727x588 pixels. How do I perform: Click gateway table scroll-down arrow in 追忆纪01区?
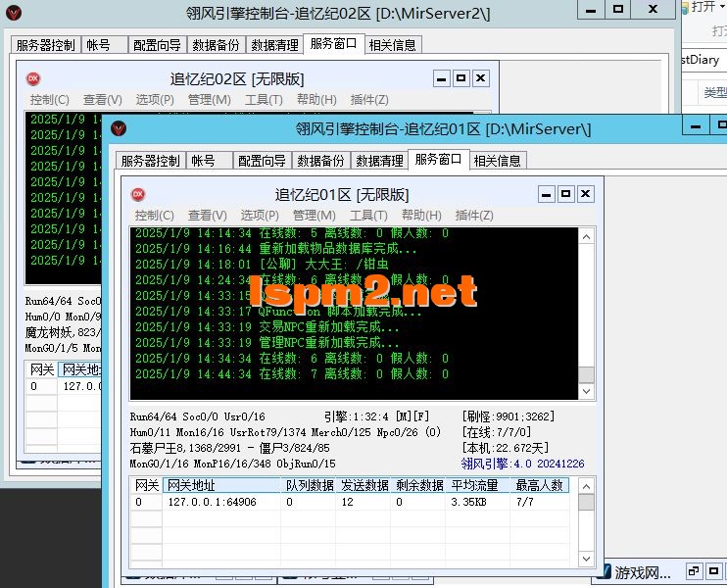(x=587, y=559)
